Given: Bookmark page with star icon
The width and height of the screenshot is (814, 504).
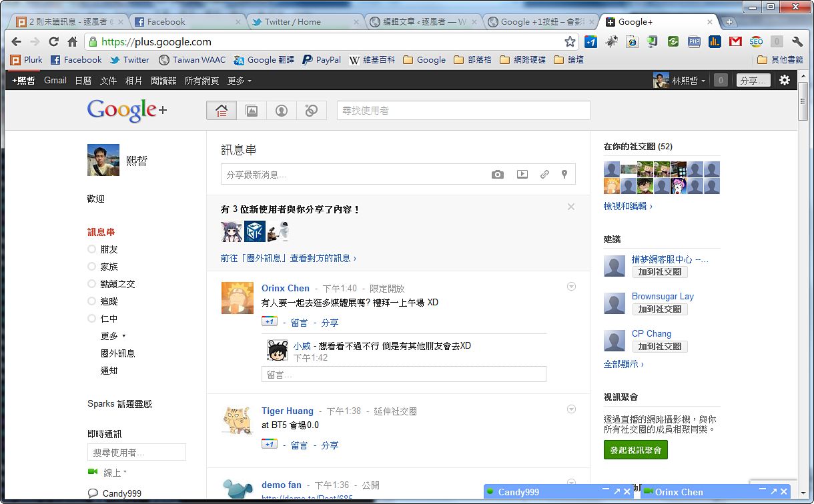Looking at the screenshot, I should pyautogui.click(x=570, y=41).
